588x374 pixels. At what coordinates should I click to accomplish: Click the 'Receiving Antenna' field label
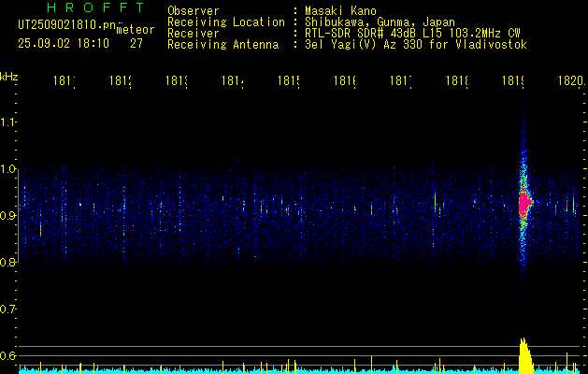click(x=223, y=45)
